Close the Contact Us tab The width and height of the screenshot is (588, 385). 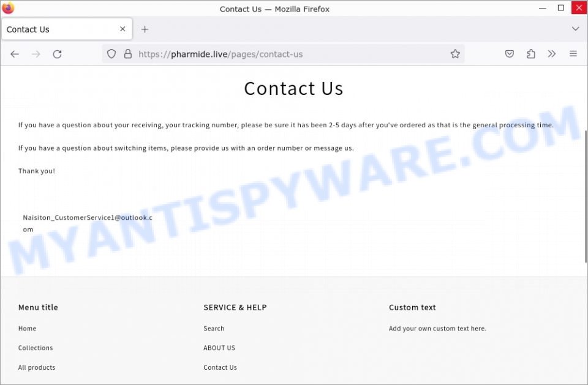click(x=123, y=29)
